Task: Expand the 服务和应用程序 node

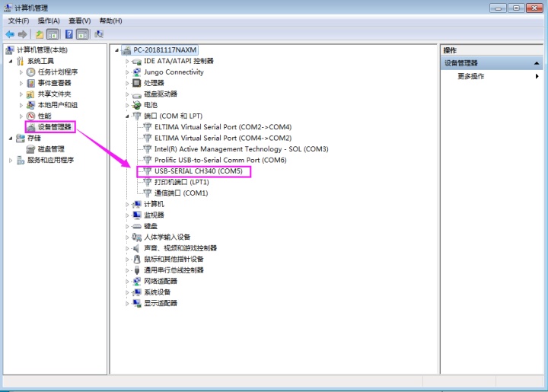Action: [x=11, y=161]
